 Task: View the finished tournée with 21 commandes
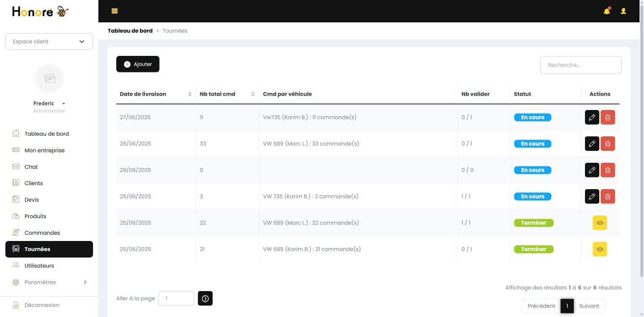pyautogui.click(x=600, y=249)
